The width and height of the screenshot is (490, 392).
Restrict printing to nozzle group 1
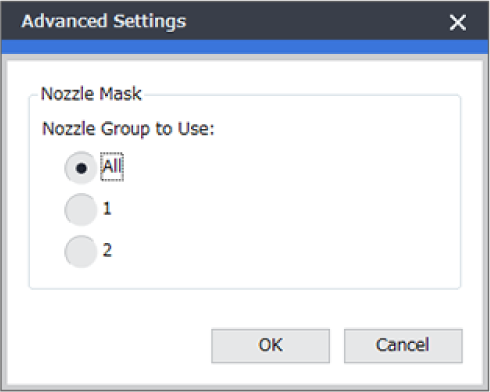pos(81,209)
